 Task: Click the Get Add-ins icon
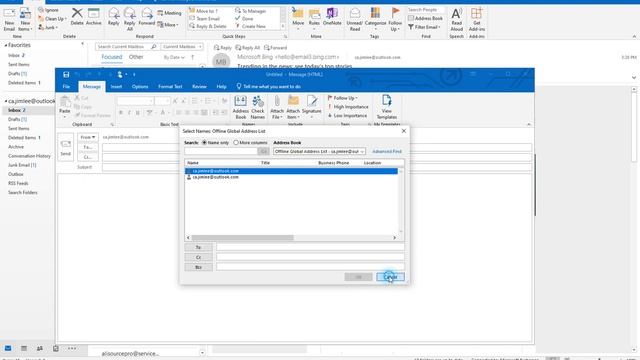point(476,19)
